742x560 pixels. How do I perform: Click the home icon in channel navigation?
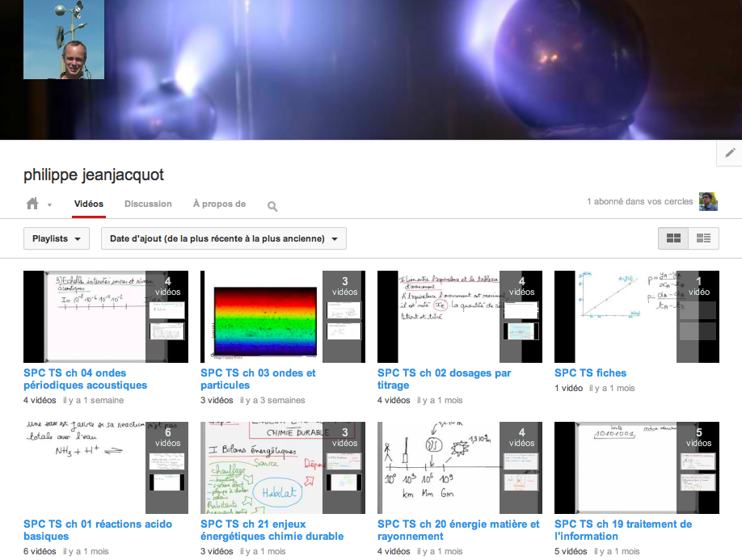[x=32, y=204]
